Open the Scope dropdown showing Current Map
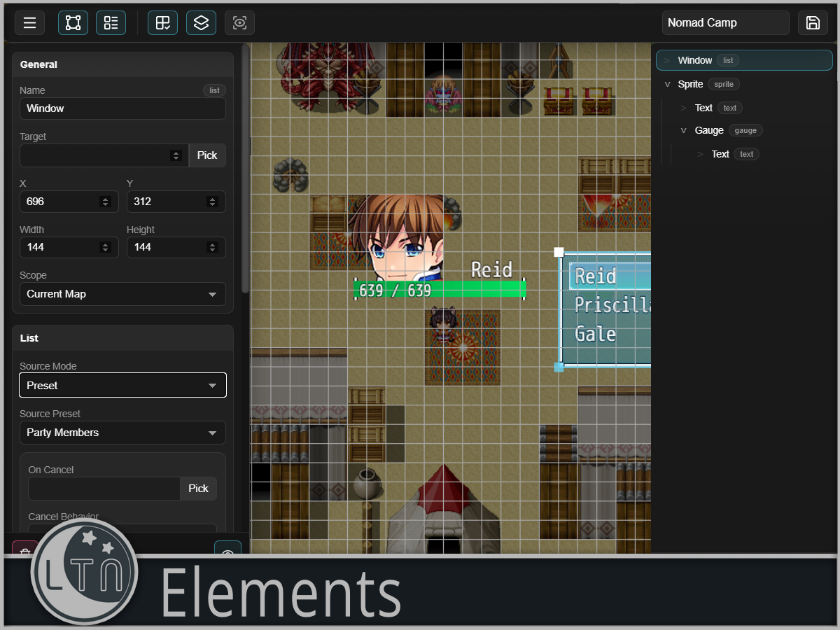The height and width of the screenshot is (630, 840). coord(122,294)
